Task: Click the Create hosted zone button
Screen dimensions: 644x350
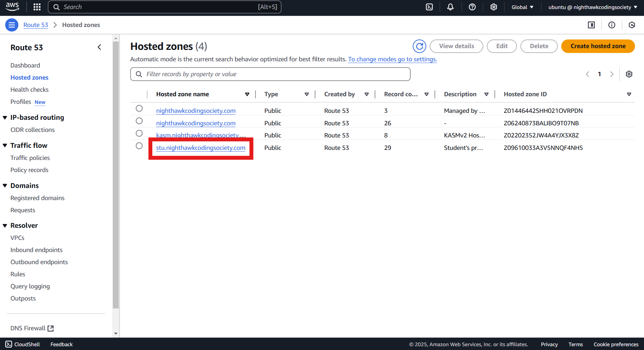Action: [x=598, y=46]
